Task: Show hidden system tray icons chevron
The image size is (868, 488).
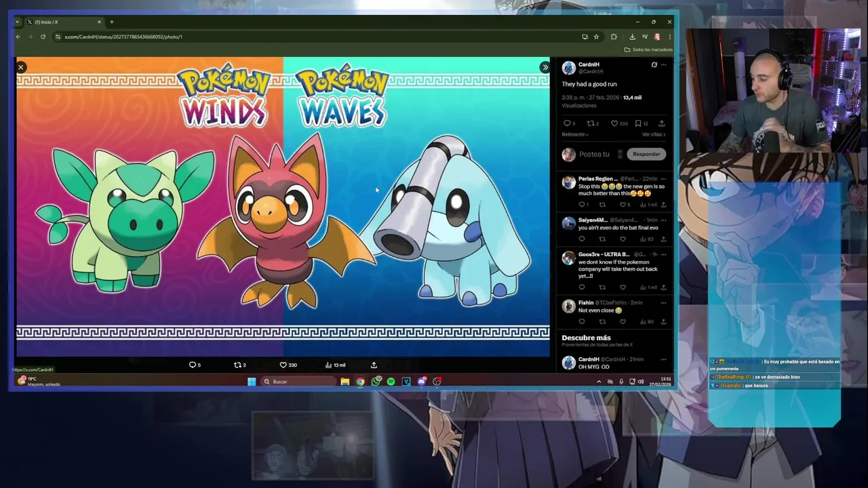Action: point(598,382)
